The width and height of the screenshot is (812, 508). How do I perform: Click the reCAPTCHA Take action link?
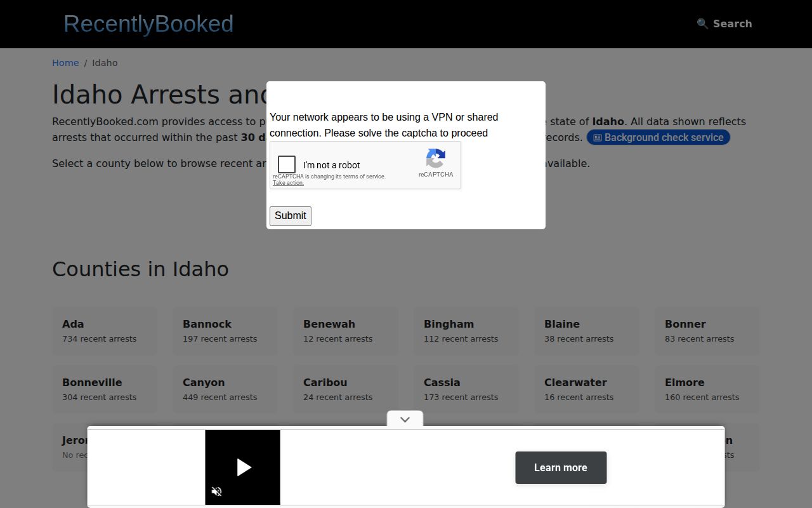click(x=288, y=183)
